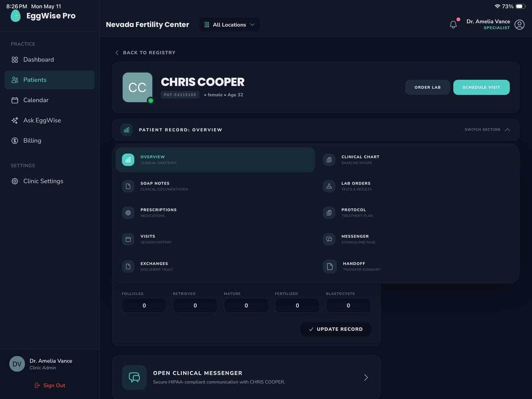
Task: Click the Lab Orders flask icon
Action: 329,186
